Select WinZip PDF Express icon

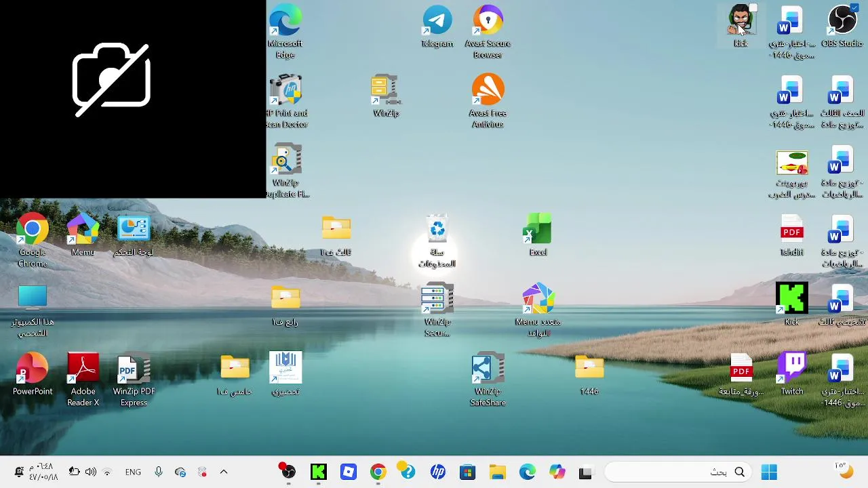134,380
